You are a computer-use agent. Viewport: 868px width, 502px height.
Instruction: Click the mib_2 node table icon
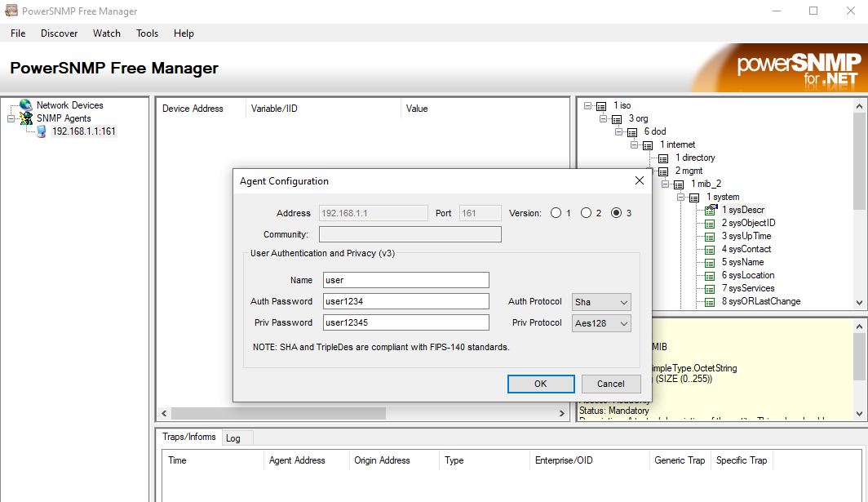[x=679, y=184]
